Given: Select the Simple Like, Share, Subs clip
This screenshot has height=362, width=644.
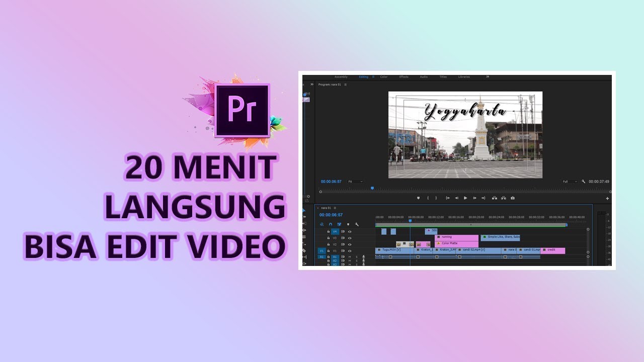Looking at the screenshot, I should pyautogui.click(x=500, y=237).
